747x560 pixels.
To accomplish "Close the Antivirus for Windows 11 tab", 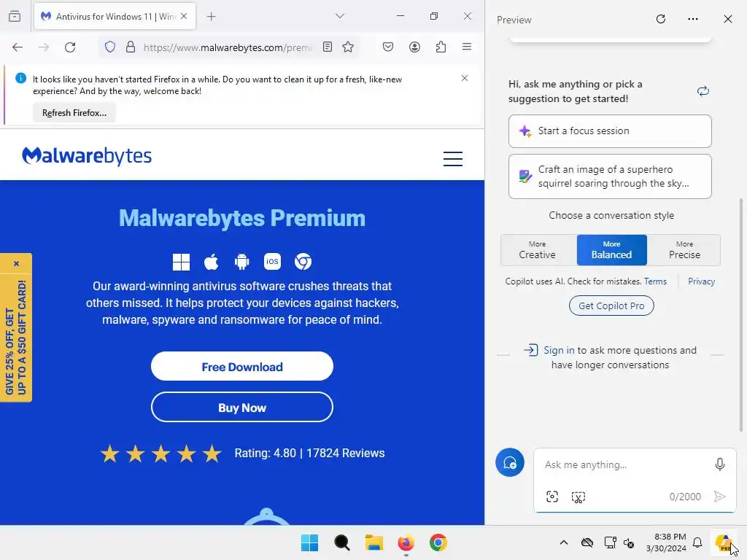I will [184, 16].
